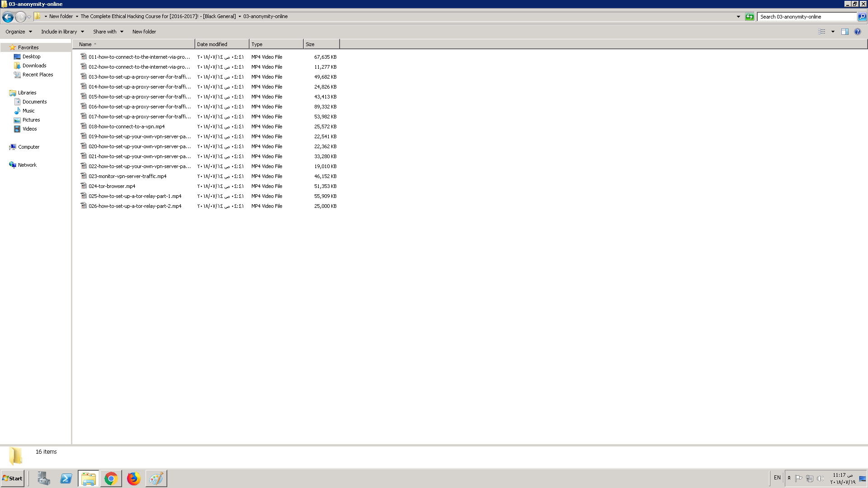Click the refresh address bar icon
Screen dimensions: 868x488
pyautogui.click(x=750, y=17)
